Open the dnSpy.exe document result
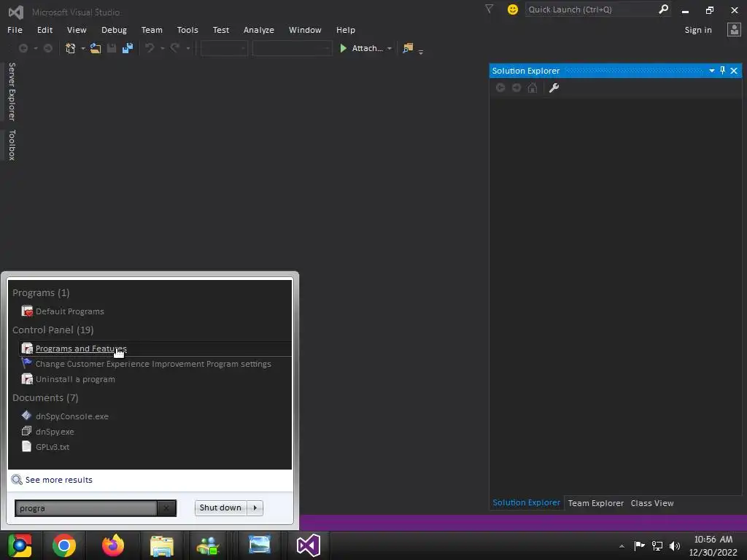The height and width of the screenshot is (560, 747). pyautogui.click(x=55, y=432)
